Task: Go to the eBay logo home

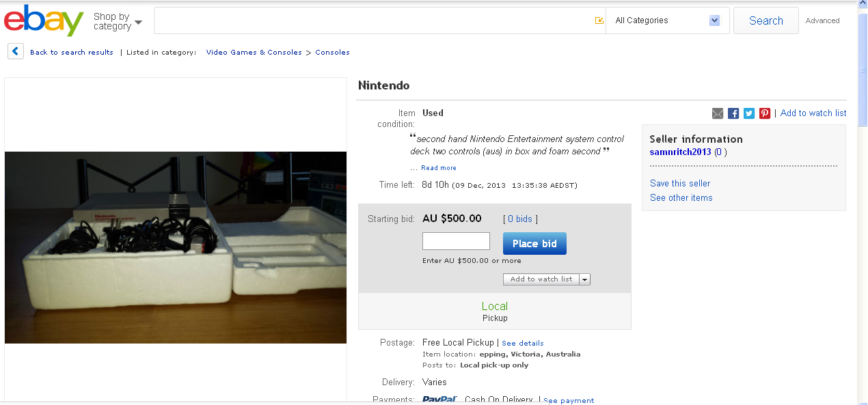Action: point(44,20)
